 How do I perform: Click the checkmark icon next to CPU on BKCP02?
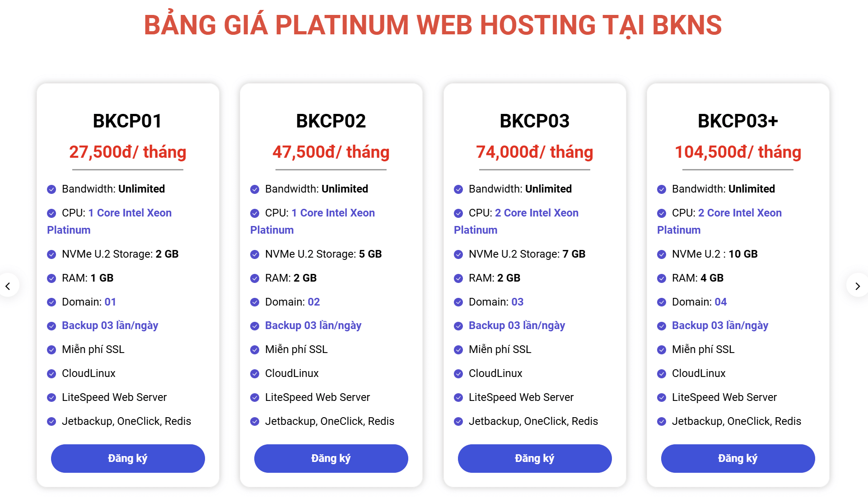[254, 213]
